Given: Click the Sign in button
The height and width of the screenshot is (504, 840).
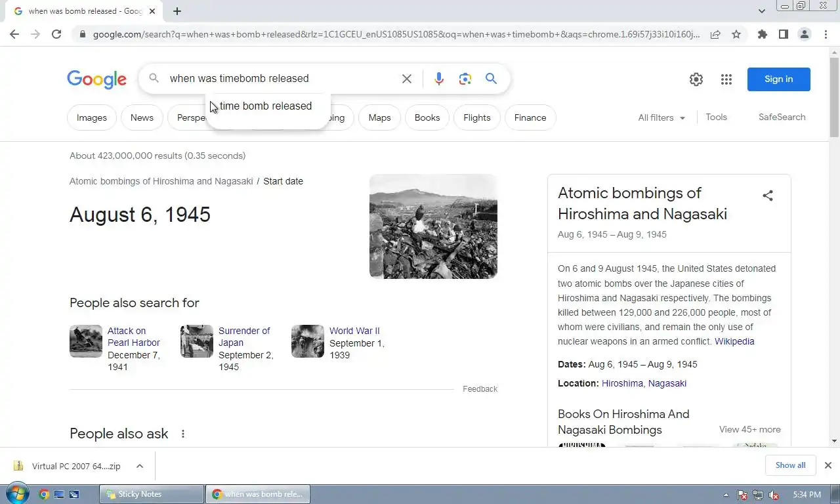Looking at the screenshot, I should click(x=778, y=79).
